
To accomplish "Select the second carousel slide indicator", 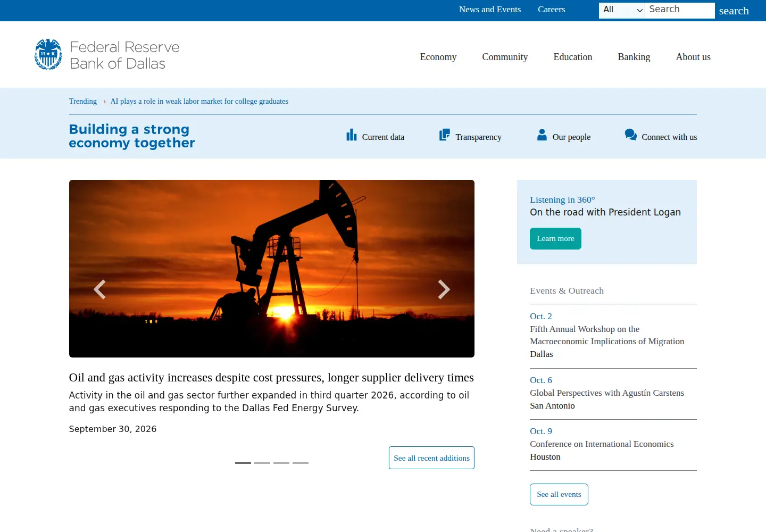I will (x=262, y=463).
